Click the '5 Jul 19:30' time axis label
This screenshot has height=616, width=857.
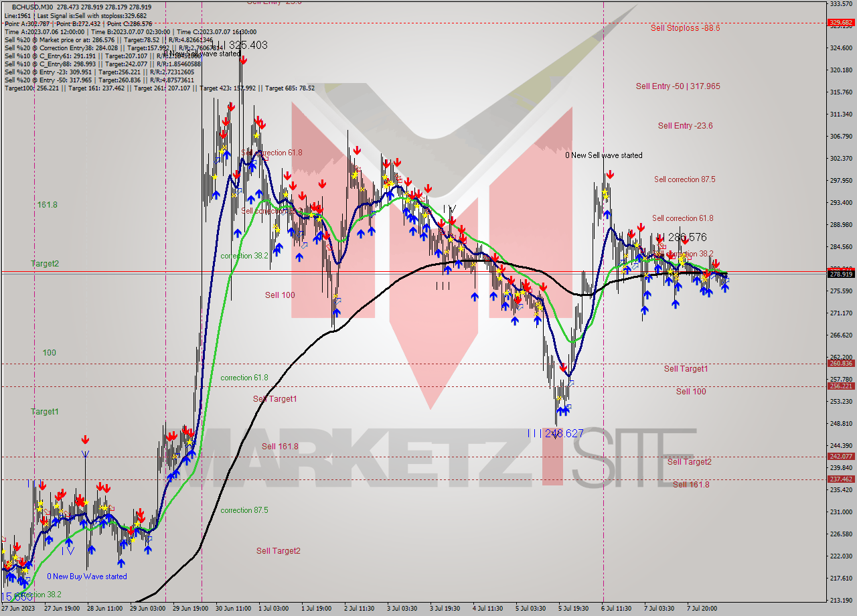[573, 609]
